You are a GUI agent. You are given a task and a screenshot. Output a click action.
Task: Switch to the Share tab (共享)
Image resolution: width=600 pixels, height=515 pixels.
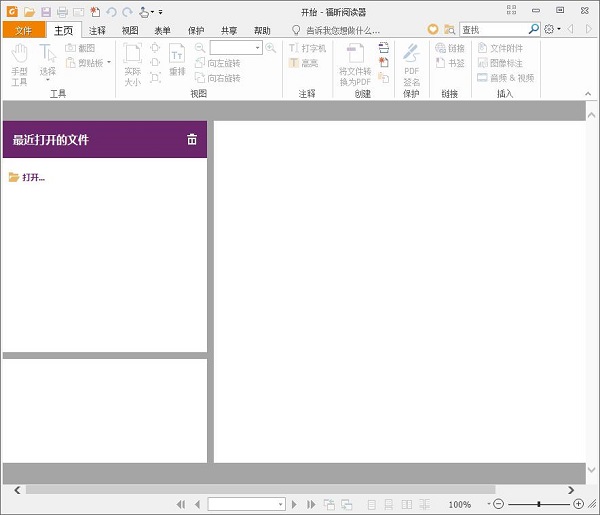coord(229,30)
